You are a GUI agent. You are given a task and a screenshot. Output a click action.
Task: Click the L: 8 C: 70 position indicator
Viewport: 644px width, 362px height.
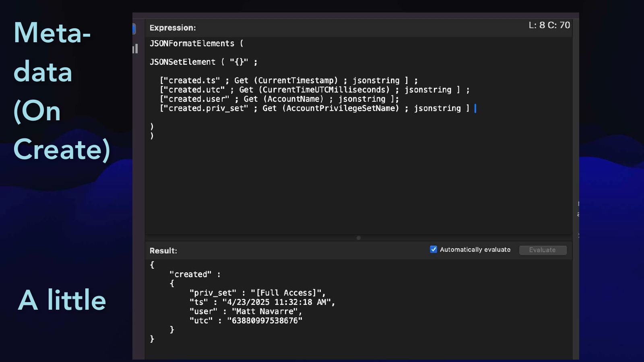pyautogui.click(x=549, y=25)
